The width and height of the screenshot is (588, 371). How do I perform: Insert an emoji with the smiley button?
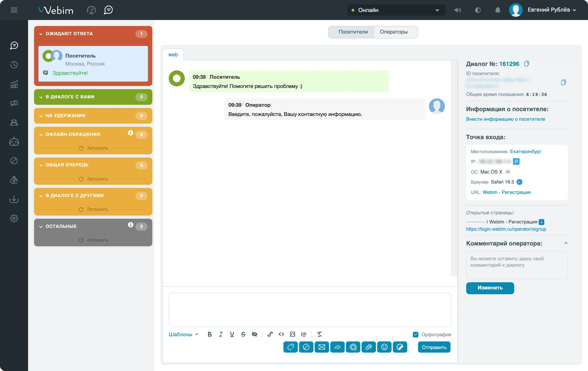pyautogui.click(x=384, y=347)
